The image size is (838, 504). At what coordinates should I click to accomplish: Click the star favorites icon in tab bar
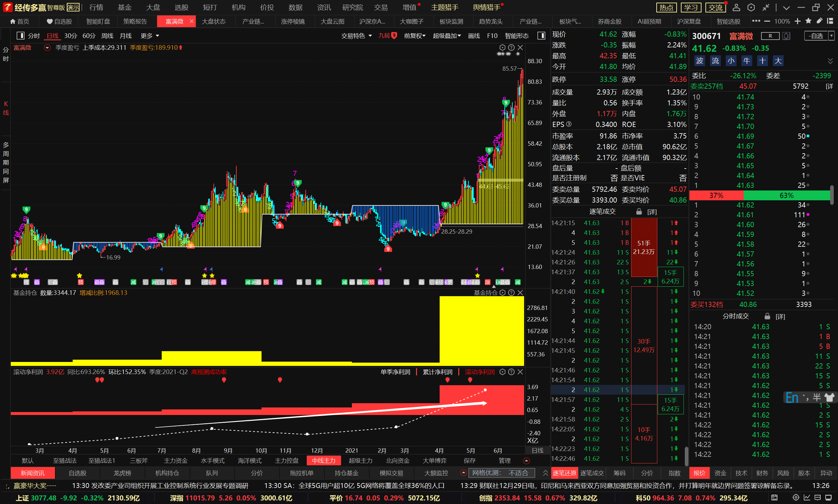tap(809, 21)
